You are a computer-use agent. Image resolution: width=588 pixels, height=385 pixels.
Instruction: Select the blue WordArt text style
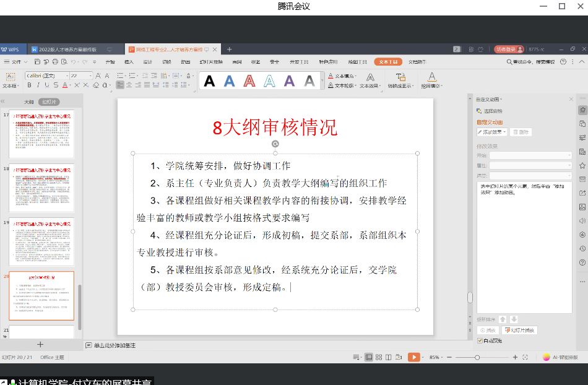230,80
